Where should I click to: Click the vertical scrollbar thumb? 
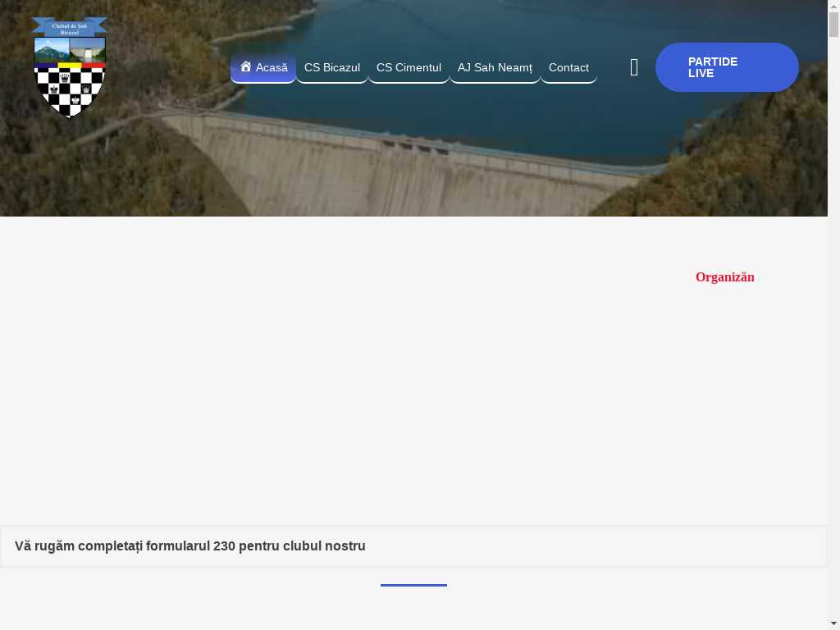pyautogui.click(x=833, y=25)
